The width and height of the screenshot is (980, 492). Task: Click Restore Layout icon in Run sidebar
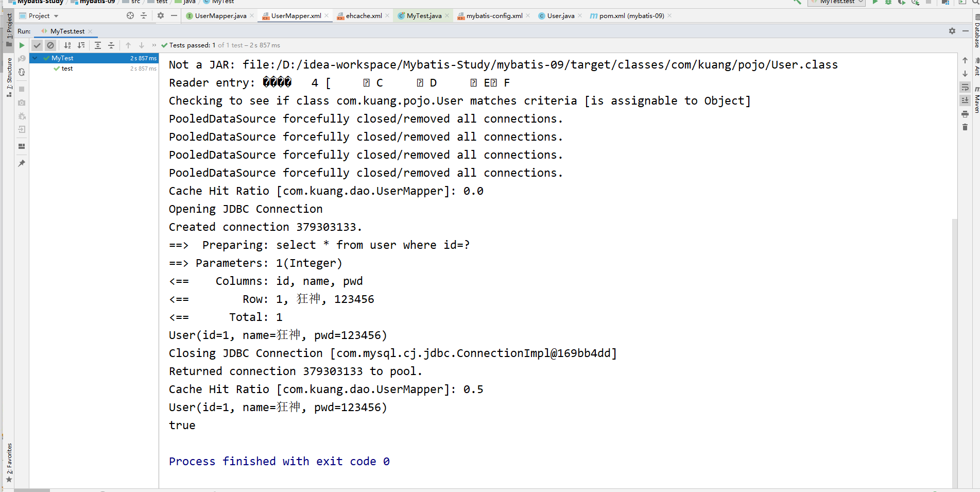coord(22,146)
